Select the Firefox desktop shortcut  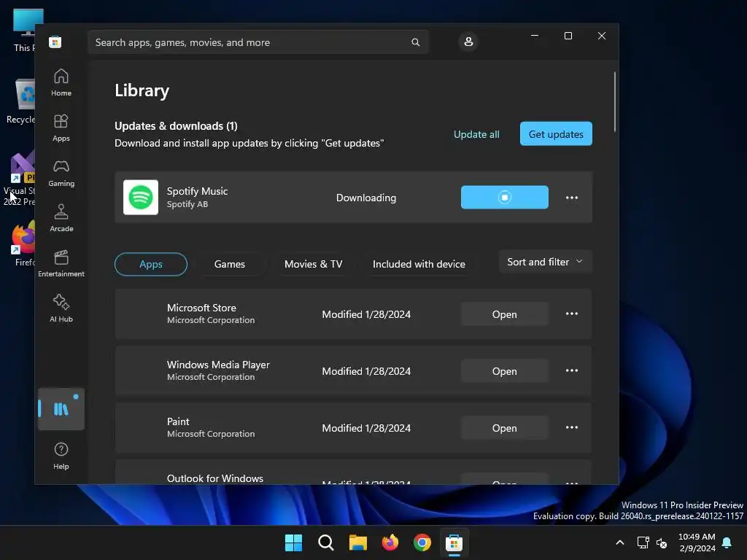23,243
